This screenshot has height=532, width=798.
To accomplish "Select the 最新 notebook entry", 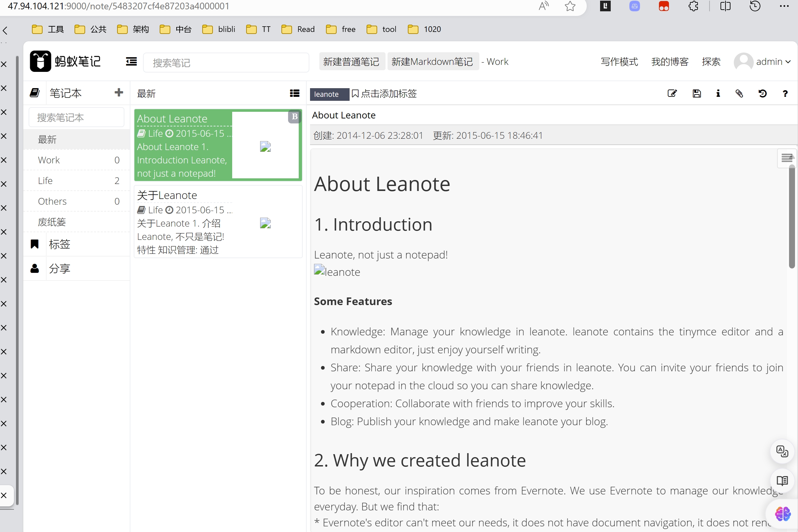I will tap(77, 139).
